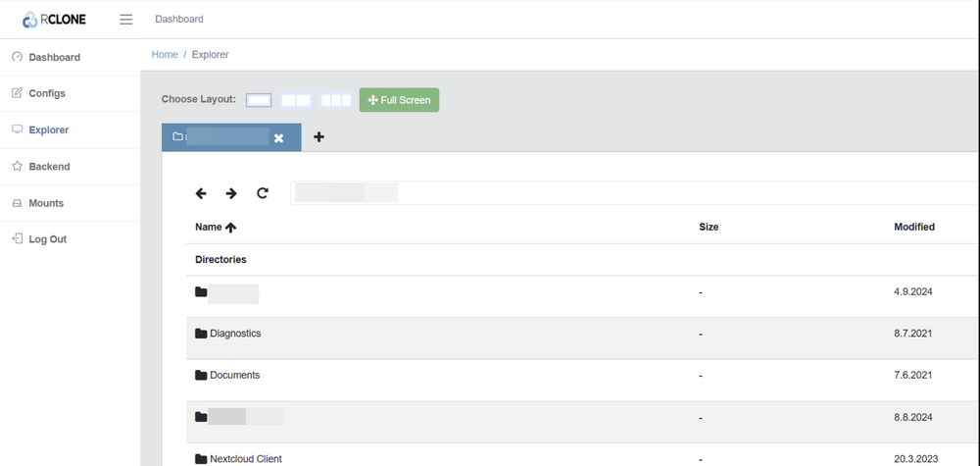Click the Directories section label
The width and height of the screenshot is (980, 466).
pos(220,260)
